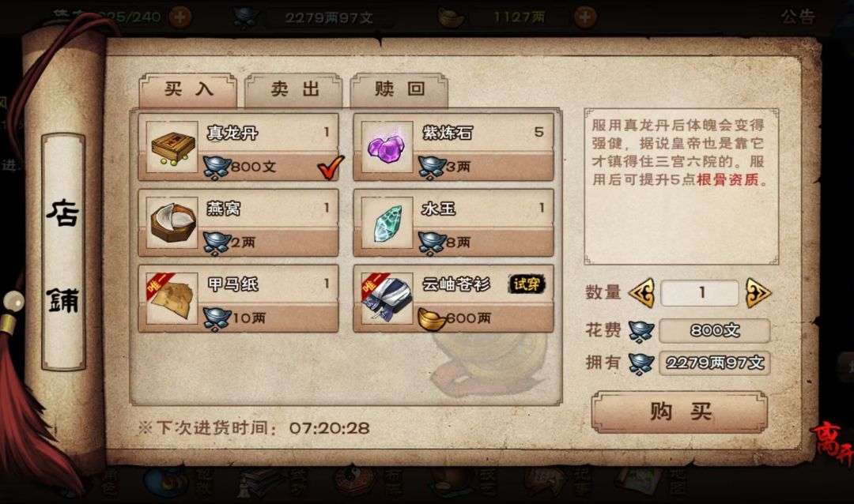Select the 真龙丹 item box icon
Image resolution: width=854 pixels, height=504 pixels.
coord(172,147)
